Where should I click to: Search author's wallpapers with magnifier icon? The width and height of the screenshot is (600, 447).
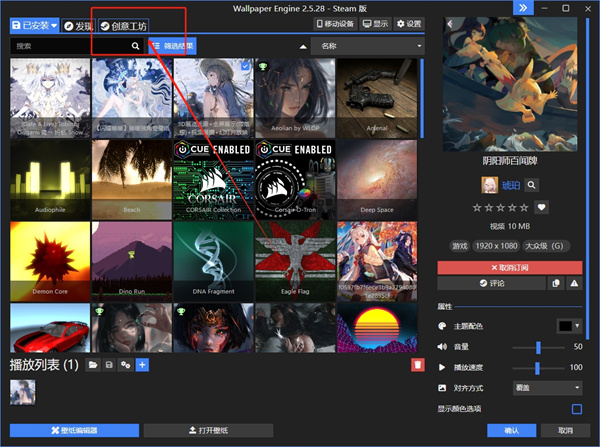(532, 185)
